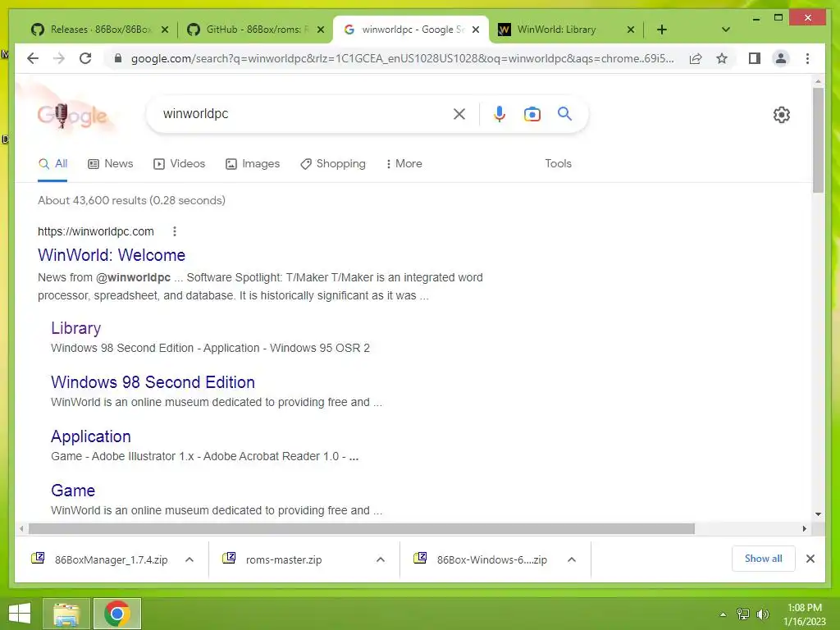Start voice search with microphone

click(x=500, y=113)
